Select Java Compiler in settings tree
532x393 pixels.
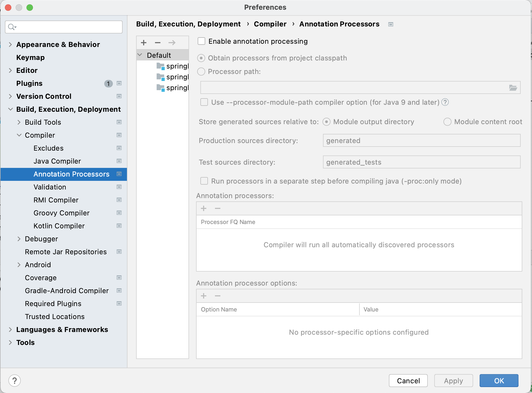tap(57, 161)
